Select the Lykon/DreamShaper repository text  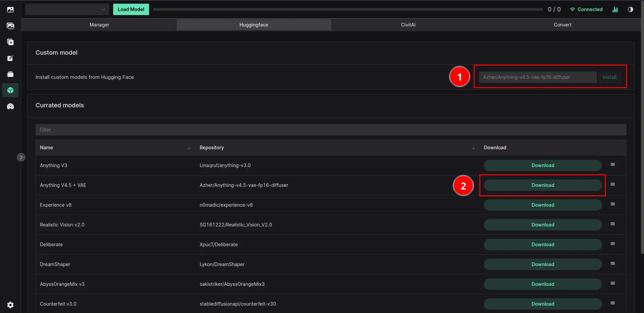(x=222, y=264)
